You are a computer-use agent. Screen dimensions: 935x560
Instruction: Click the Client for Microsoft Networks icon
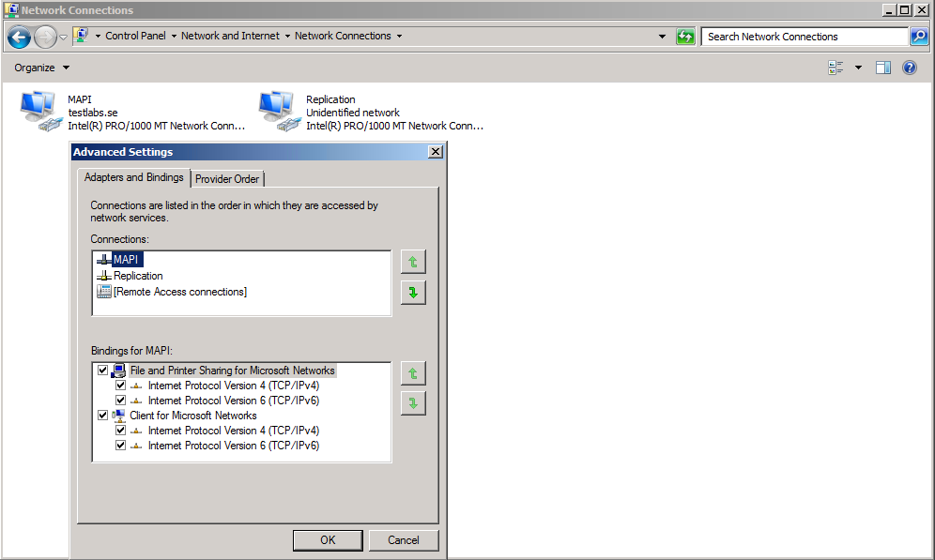pos(118,416)
